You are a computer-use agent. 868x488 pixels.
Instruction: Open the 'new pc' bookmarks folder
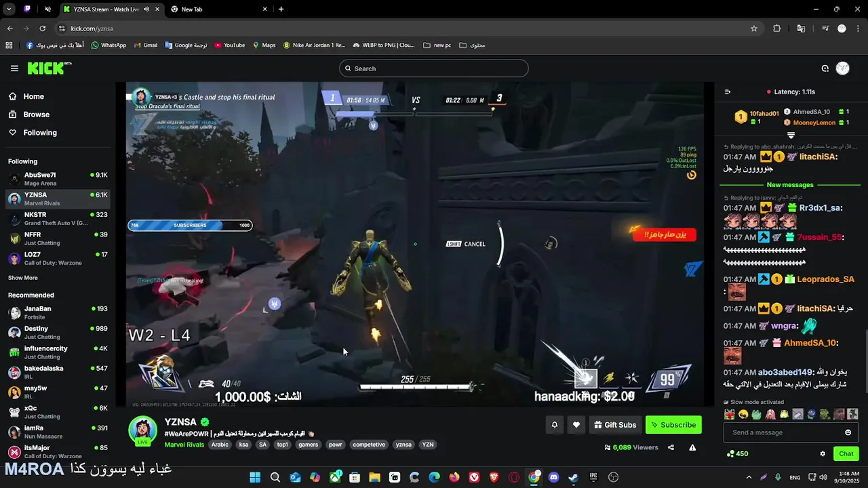pyautogui.click(x=437, y=45)
